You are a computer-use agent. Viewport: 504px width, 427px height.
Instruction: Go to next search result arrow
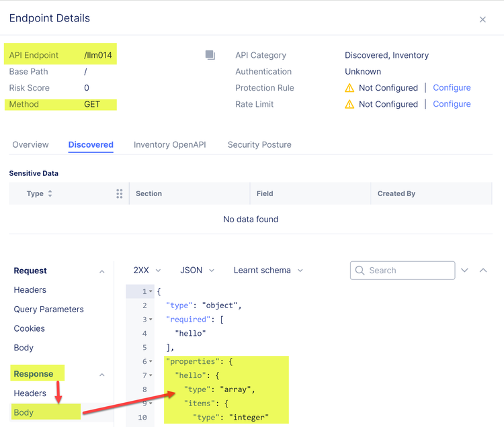464,271
